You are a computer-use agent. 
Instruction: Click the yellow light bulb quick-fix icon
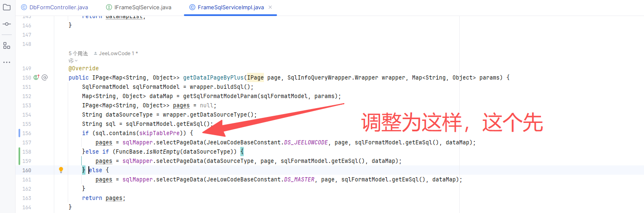pyautogui.click(x=61, y=170)
